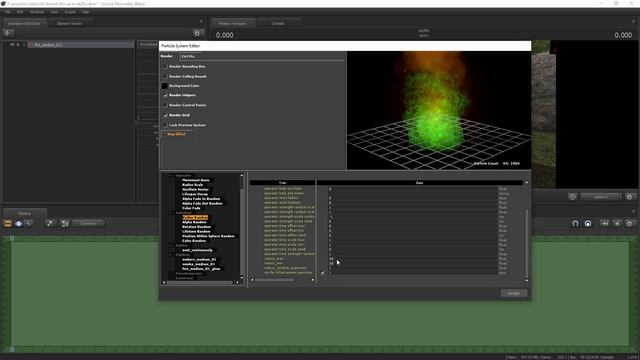Collapse the Emitter tree group
640x360 pixels.
[170, 245]
